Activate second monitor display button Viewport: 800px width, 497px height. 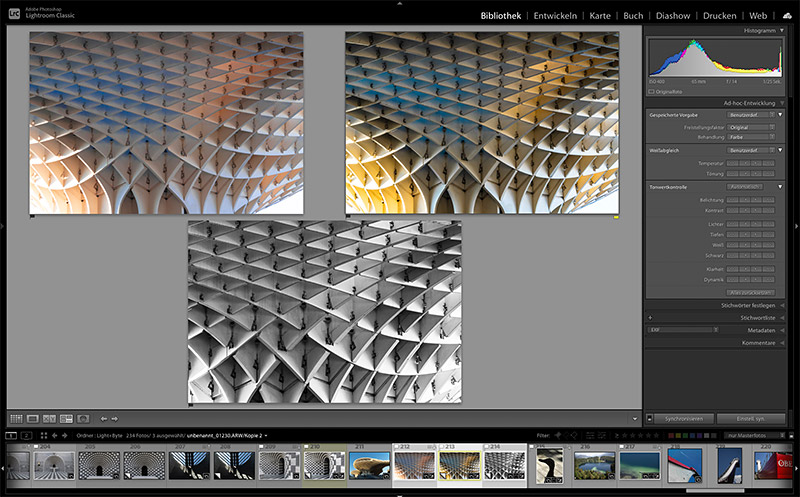tap(27, 436)
